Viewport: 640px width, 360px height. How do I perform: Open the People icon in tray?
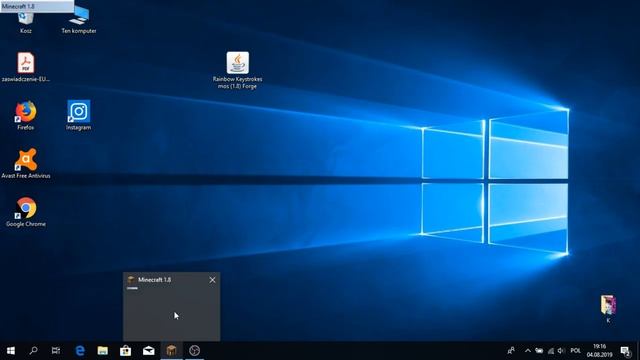[511, 351]
